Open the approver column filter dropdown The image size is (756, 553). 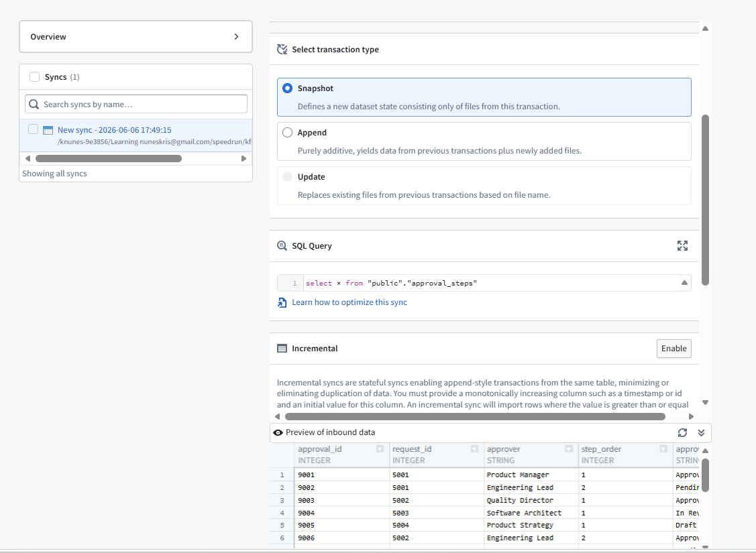[569, 449]
